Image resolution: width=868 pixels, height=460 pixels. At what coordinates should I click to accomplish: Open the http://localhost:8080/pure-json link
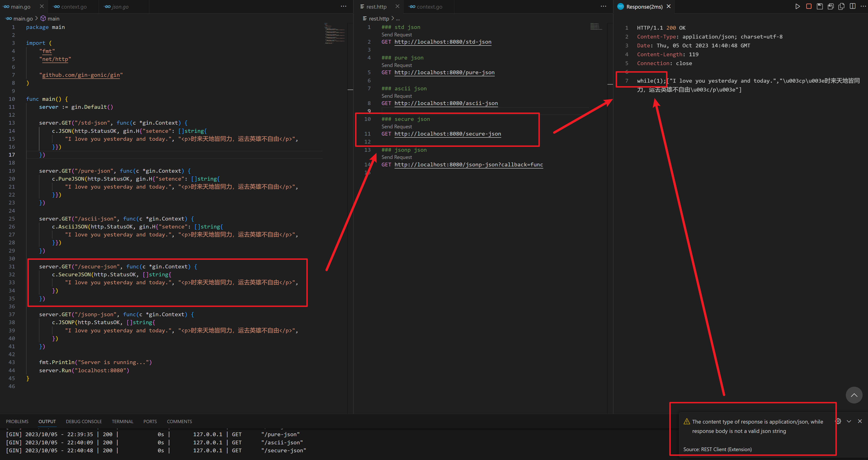click(444, 73)
